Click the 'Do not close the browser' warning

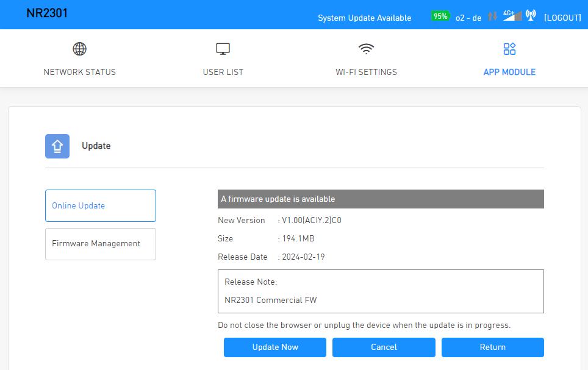(364, 325)
